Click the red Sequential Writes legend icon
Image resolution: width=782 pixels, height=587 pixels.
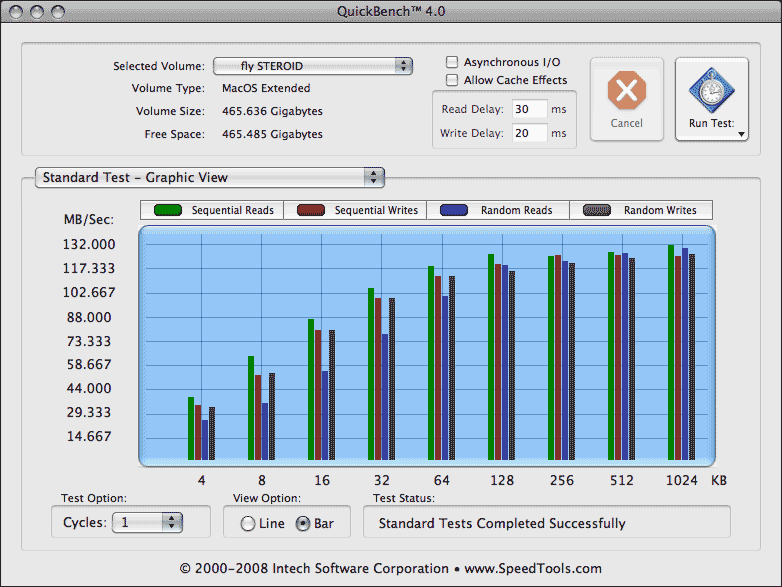tap(312, 210)
